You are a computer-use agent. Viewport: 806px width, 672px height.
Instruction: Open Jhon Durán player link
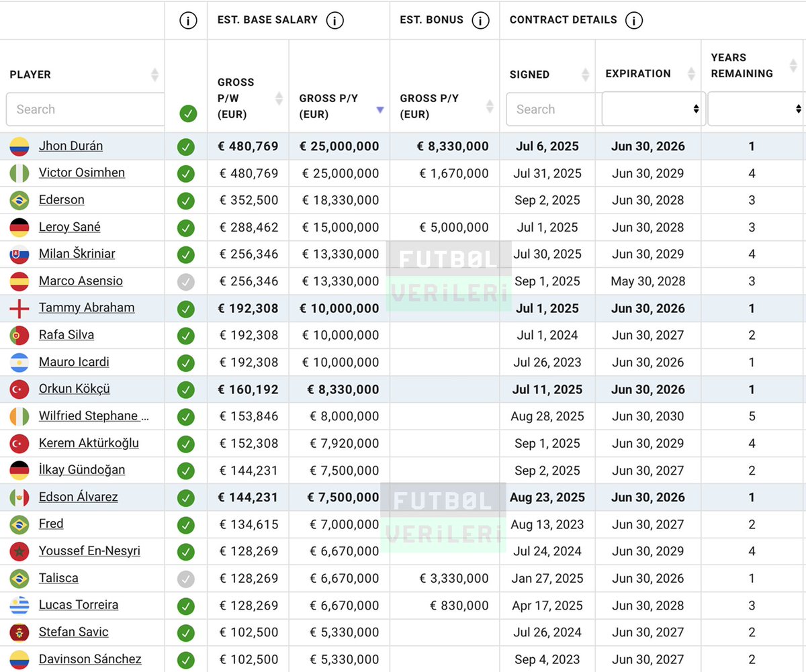tap(71, 146)
